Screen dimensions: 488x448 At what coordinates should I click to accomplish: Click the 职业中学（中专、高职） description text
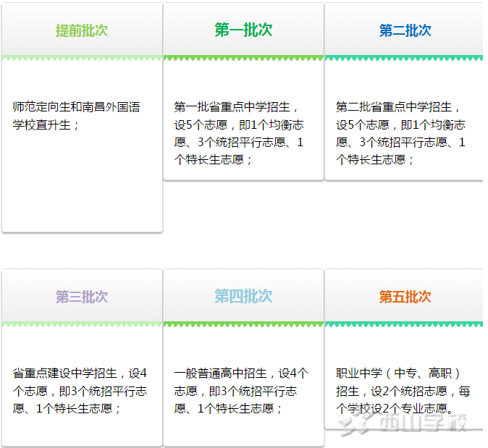pos(403,391)
